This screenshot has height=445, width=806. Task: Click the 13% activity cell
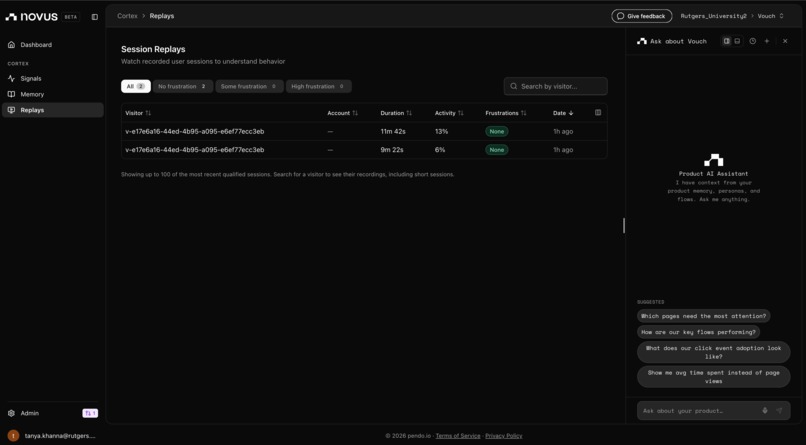pos(441,132)
